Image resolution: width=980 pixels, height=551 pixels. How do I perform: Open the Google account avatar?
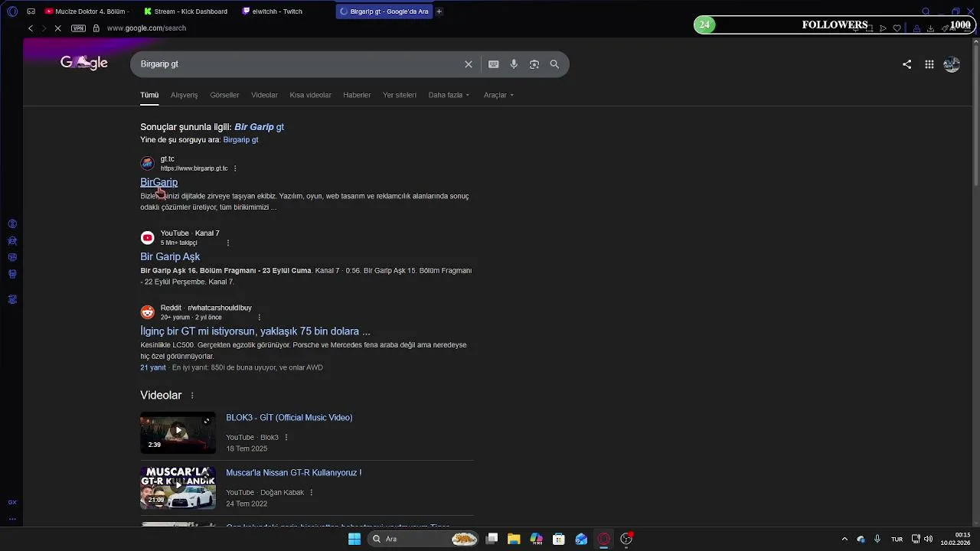tap(952, 64)
